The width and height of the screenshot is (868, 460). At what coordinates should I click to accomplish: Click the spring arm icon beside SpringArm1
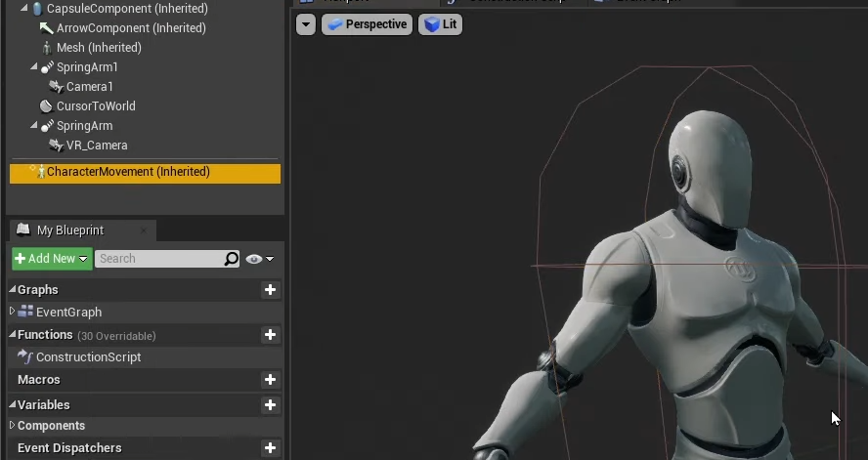click(47, 66)
